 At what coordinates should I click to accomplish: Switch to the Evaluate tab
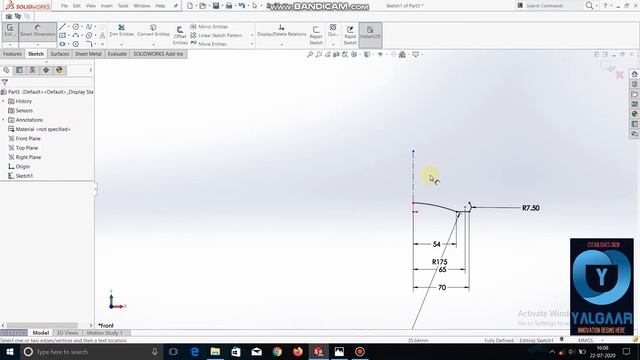click(117, 54)
